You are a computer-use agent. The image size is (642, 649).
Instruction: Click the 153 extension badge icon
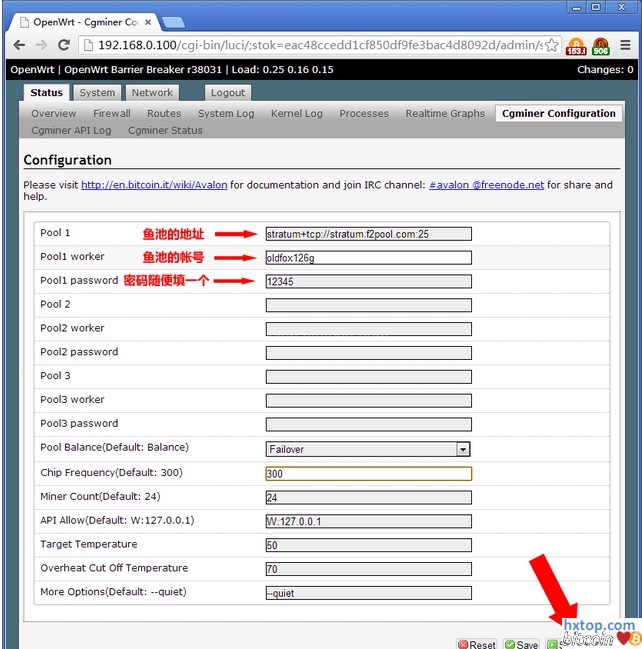coord(576,46)
